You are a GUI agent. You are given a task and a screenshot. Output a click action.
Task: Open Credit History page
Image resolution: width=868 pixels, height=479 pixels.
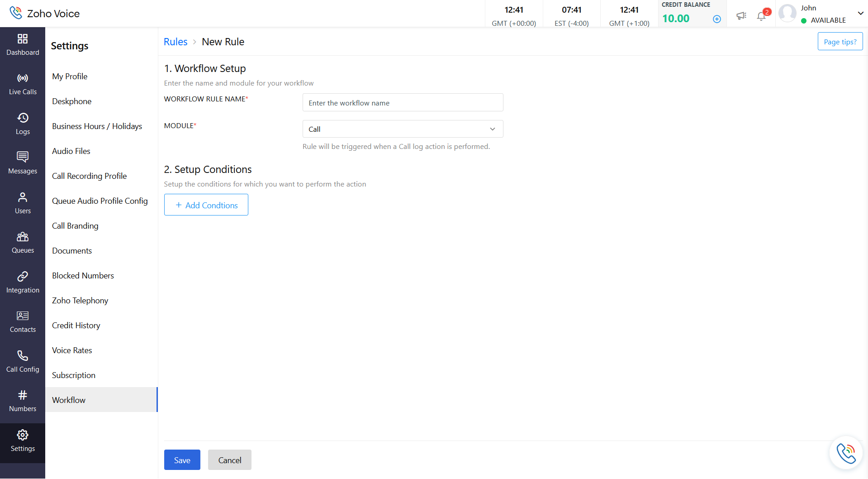[x=76, y=326]
